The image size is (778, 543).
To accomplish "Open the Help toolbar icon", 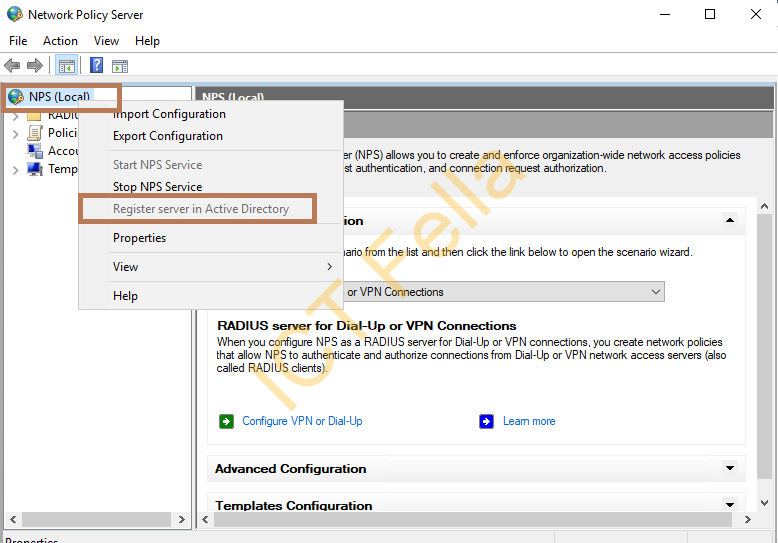I will coord(96,65).
